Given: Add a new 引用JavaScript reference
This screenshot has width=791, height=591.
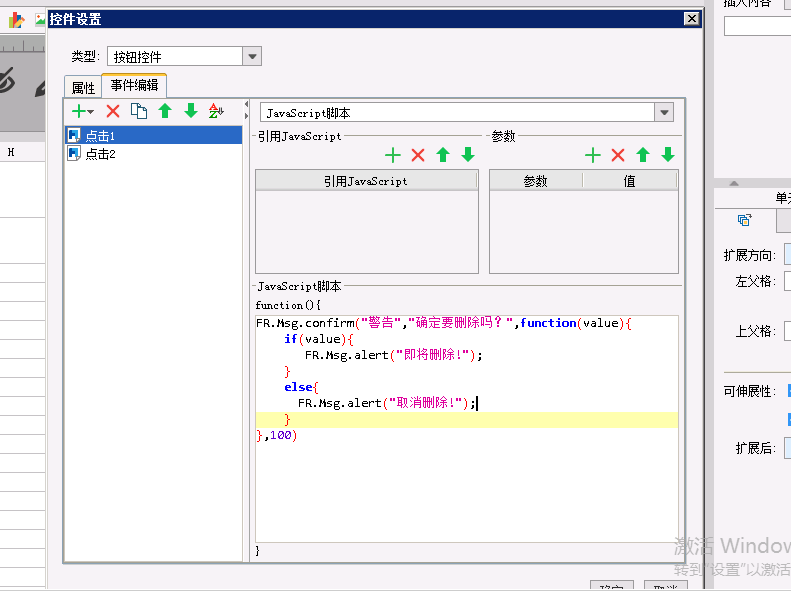Looking at the screenshot, I should [393, 155].
